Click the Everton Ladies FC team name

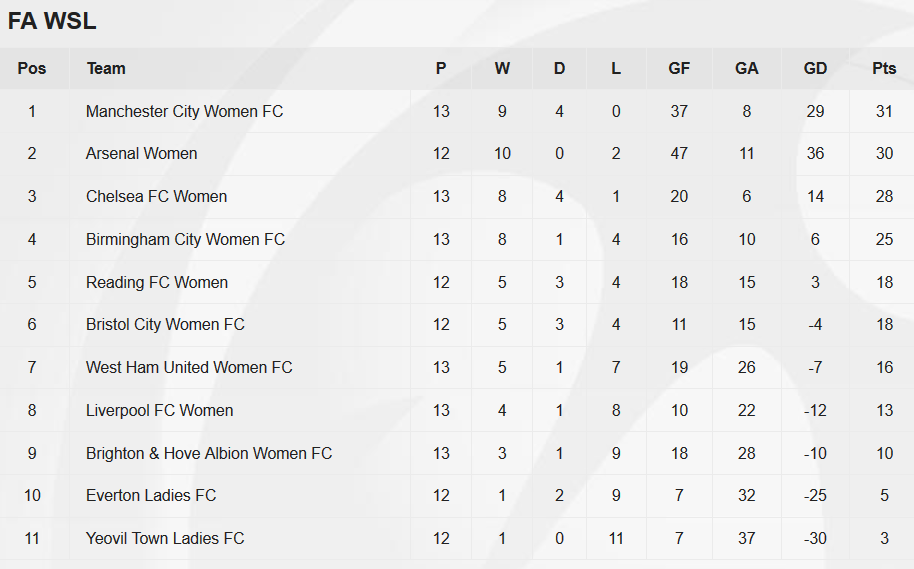pyautogui.click(x=151, y=496)
